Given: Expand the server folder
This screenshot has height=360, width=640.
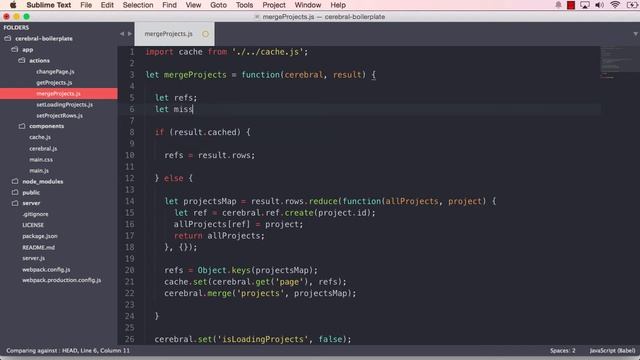Looking at the screenshot, I should coord(15,203).
